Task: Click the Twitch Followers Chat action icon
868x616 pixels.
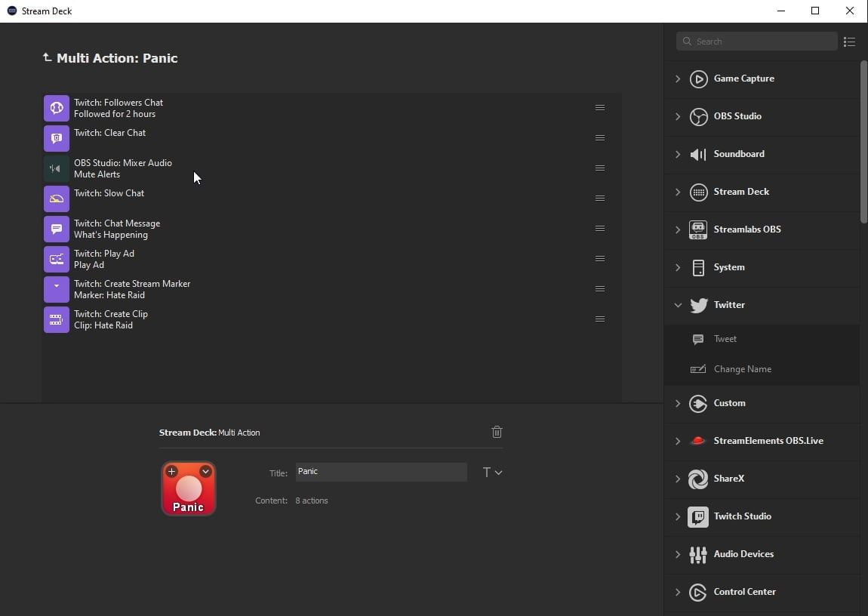Action: pos(57,108)
